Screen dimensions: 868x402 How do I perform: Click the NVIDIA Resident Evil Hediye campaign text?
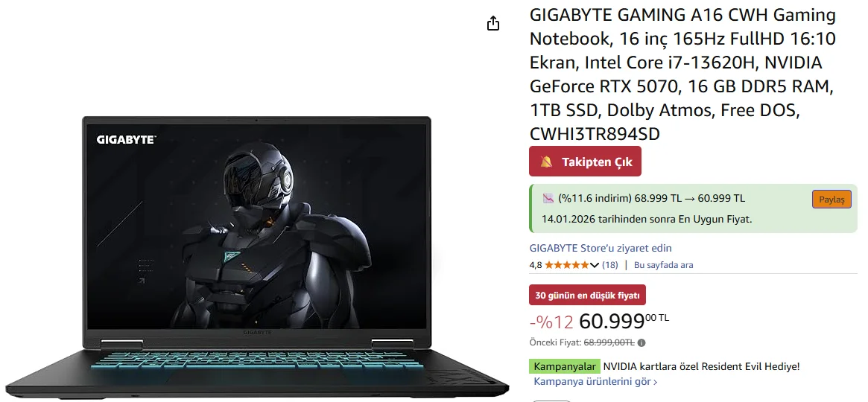coord(701,366)
